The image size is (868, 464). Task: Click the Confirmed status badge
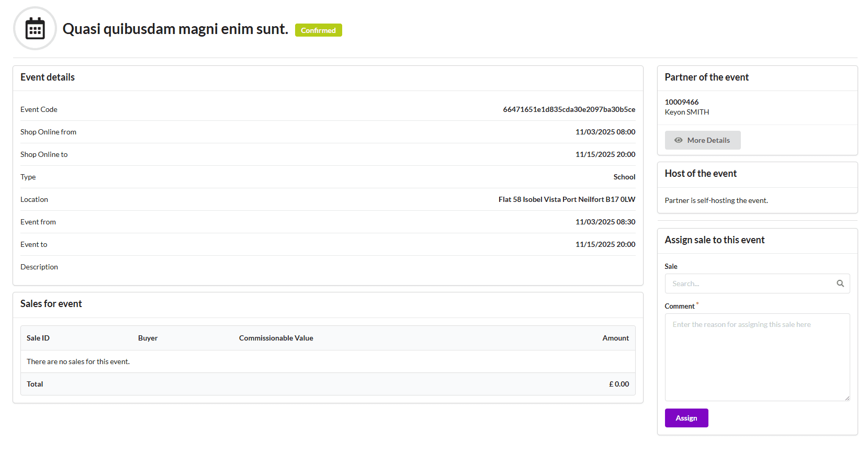point(318,30)
